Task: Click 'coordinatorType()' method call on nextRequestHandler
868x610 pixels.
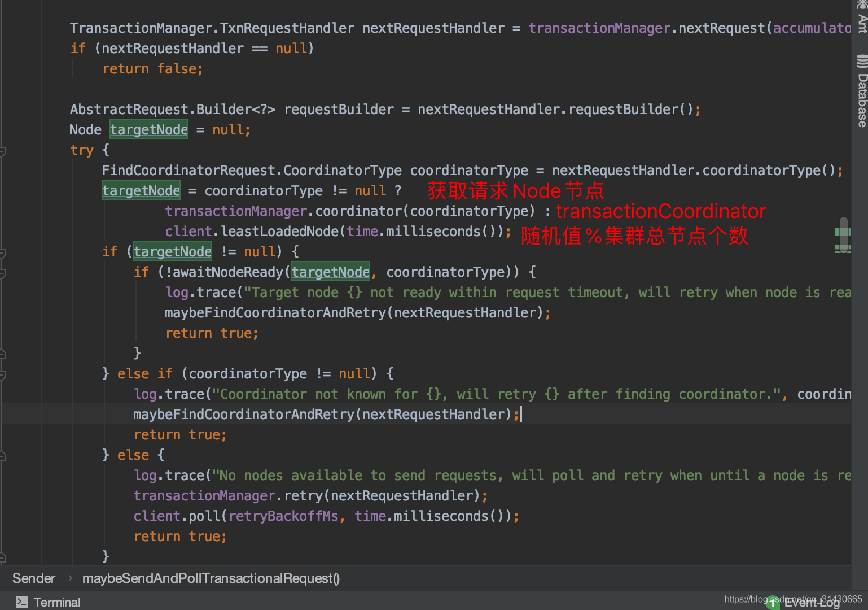Action: tap(769, 171)
